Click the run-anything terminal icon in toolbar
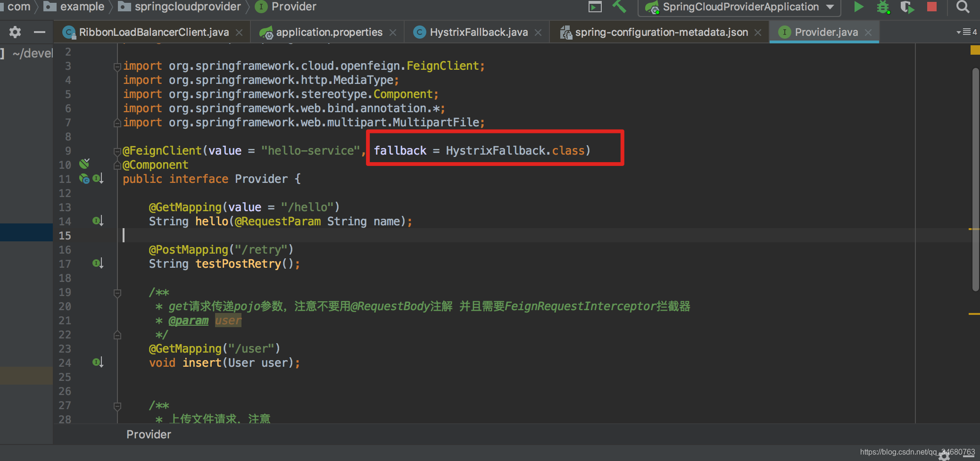Viewport: 980px width, 461px height. click(595, 7)
